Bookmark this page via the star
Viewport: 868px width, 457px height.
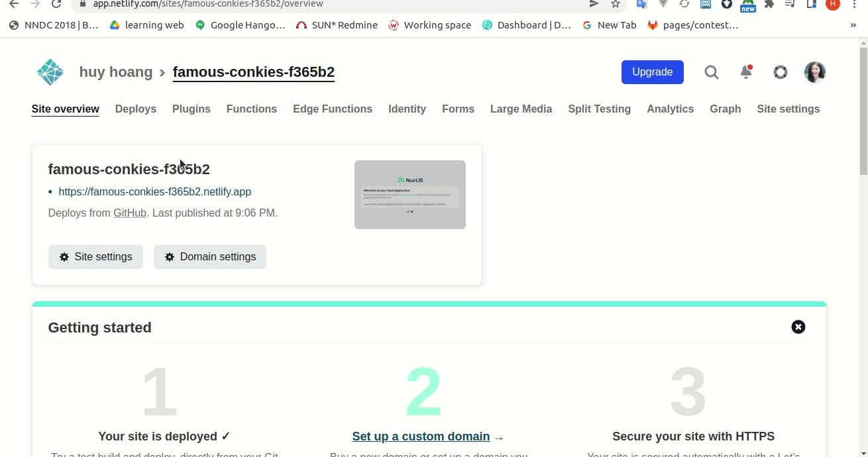tap(614, 4)
